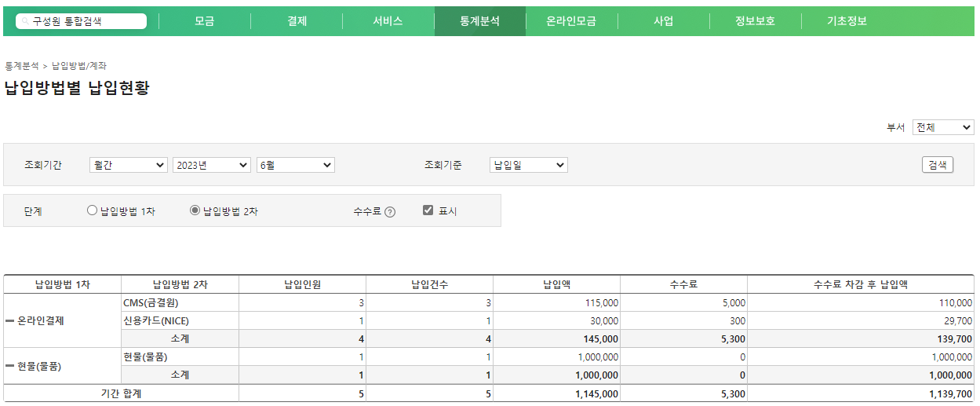Open the 결제 menu
The height and width of the screenshot is (406, 980).
click(297, 21)
